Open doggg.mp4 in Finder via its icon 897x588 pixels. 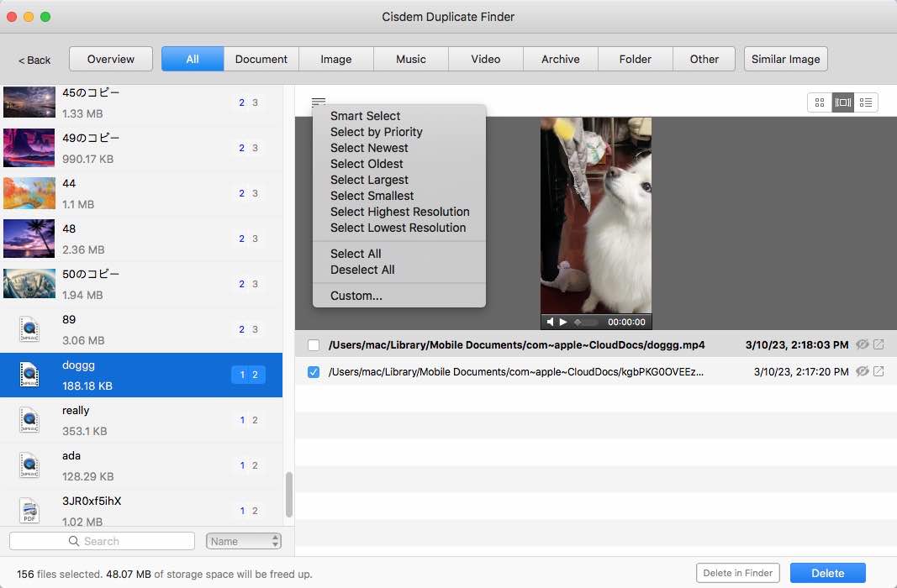click(878, 344)
